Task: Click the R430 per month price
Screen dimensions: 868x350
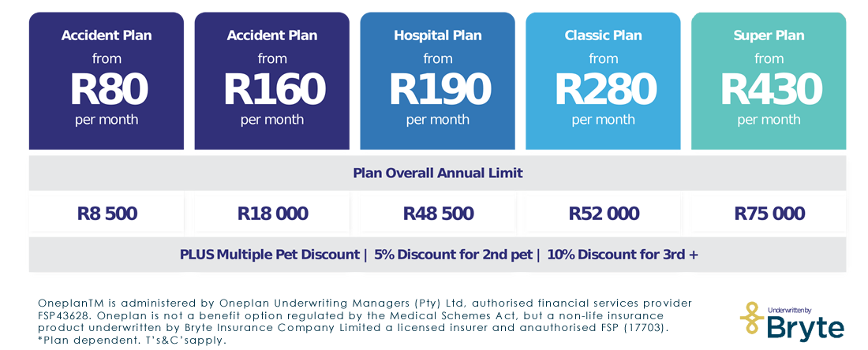Action: pos(769,89)
